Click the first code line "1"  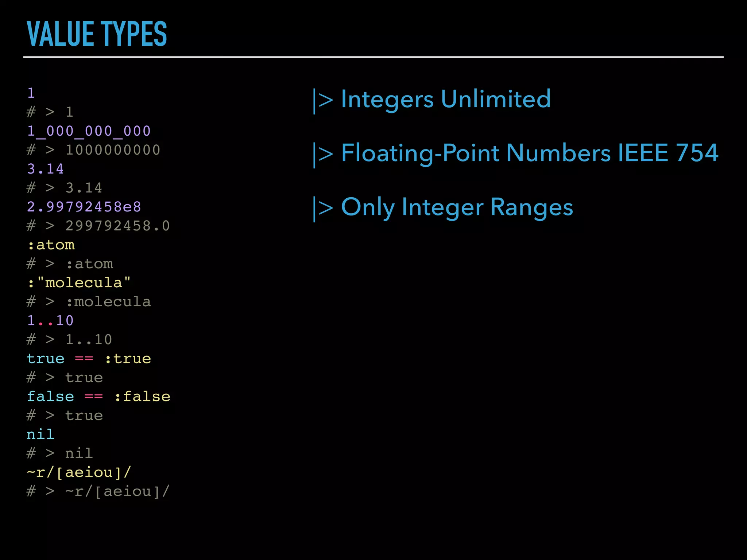point(31,93)
